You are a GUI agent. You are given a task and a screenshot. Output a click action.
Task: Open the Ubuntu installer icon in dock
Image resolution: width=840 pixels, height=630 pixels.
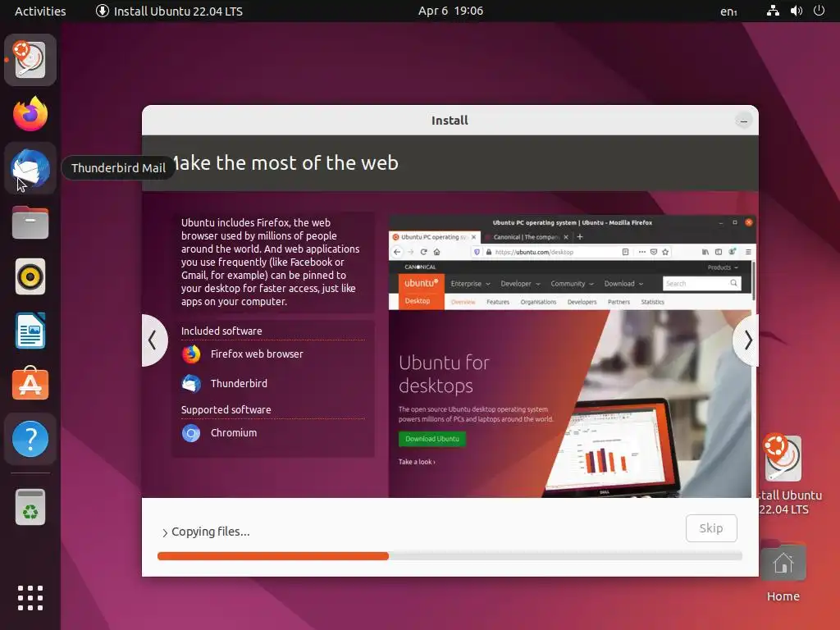30,59
